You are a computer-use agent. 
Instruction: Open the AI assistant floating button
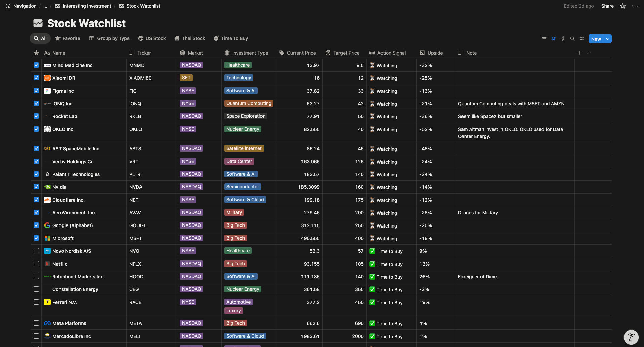[631, 337]
